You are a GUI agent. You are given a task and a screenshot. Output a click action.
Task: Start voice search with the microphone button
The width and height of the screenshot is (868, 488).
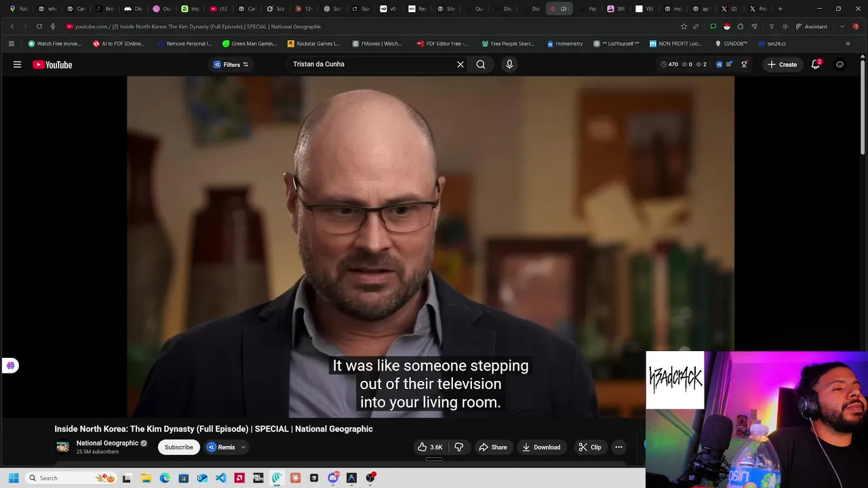tap(509, 64)
